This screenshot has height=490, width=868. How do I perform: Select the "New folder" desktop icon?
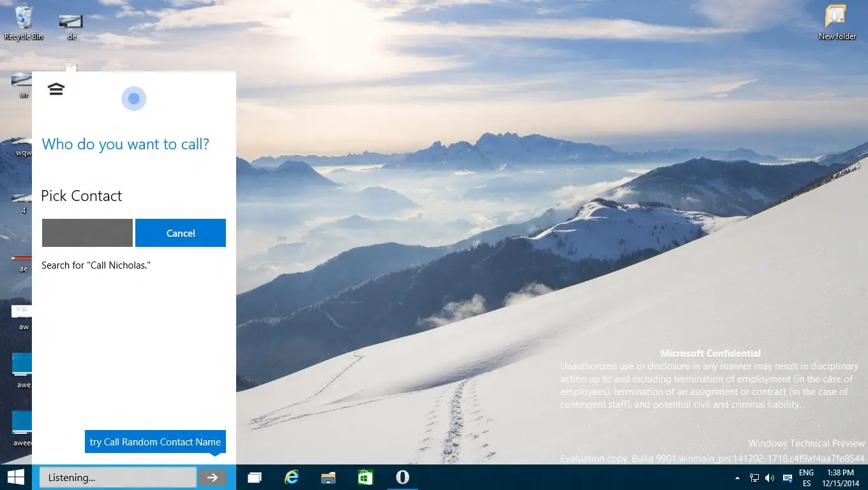click(x=837, y=23)
